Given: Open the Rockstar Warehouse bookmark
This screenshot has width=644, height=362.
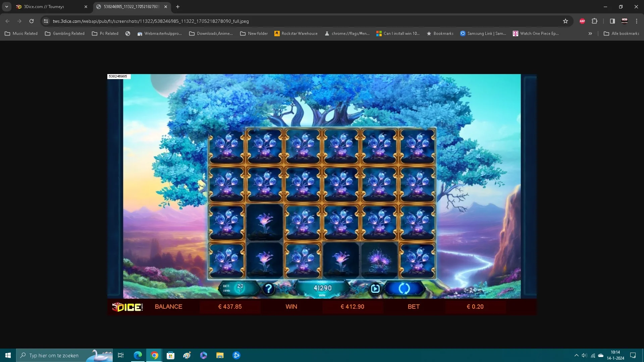Looking at the screenshot, I should point(296,34).
